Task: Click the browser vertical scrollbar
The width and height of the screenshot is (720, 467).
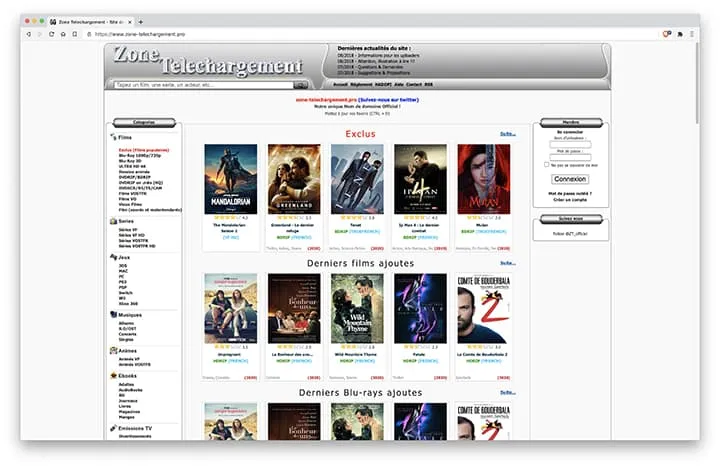Action: [697, 83]
